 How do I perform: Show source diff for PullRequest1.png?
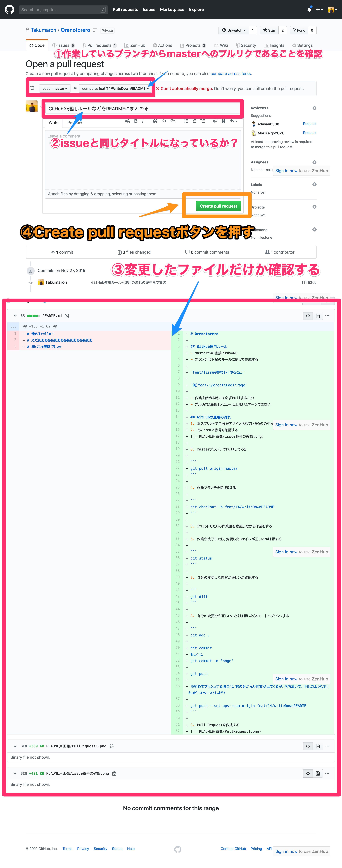coord(308,746)
